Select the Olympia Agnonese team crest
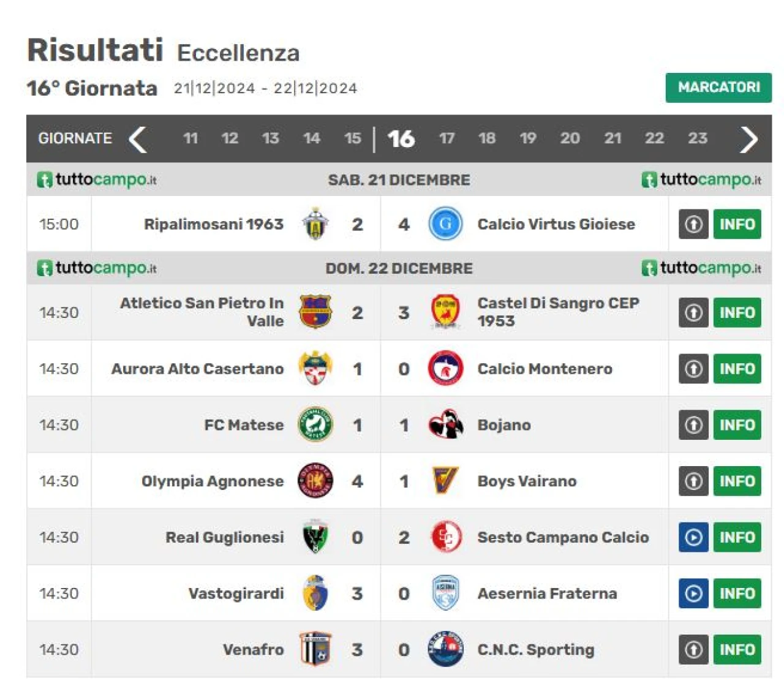This screenshot has width=784, height=686. click(x=315, y=481)
